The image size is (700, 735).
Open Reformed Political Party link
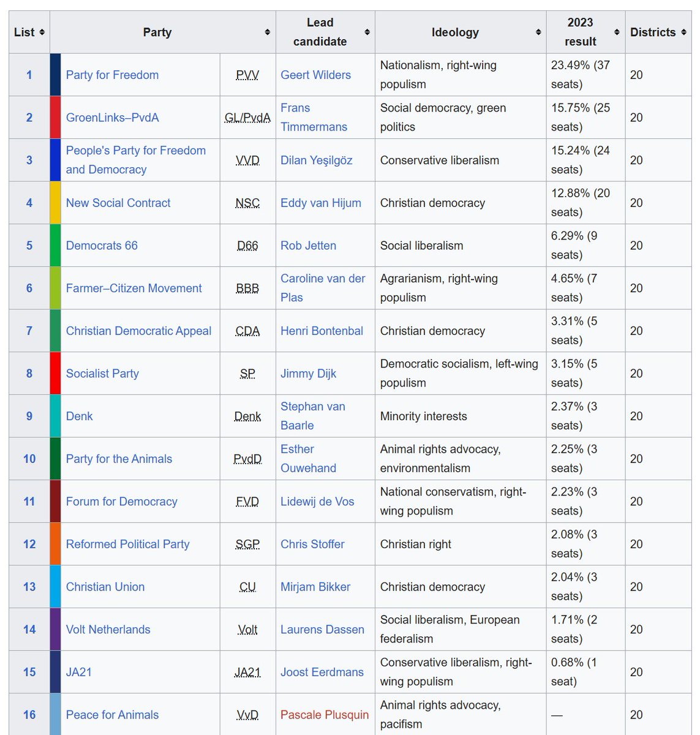click(127, 544)
